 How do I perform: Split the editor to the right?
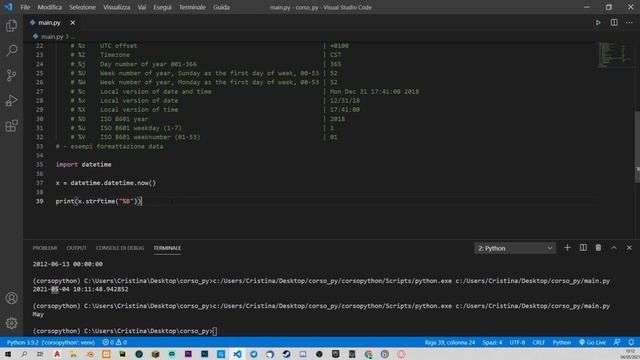[614, 23]
